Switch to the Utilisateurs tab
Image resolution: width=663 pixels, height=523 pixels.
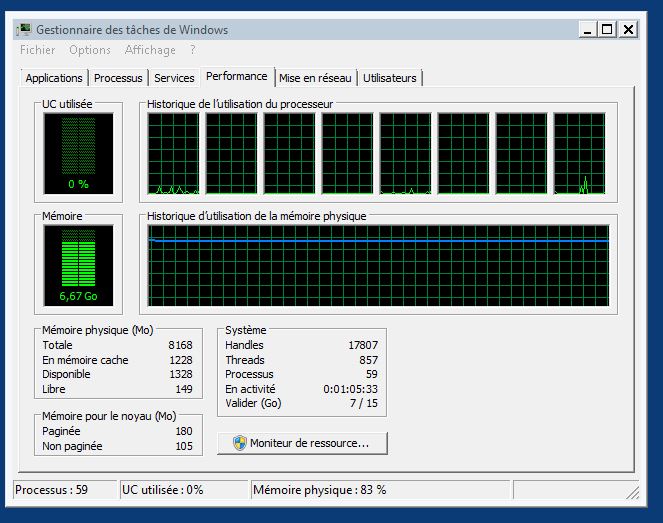point(390,78)
